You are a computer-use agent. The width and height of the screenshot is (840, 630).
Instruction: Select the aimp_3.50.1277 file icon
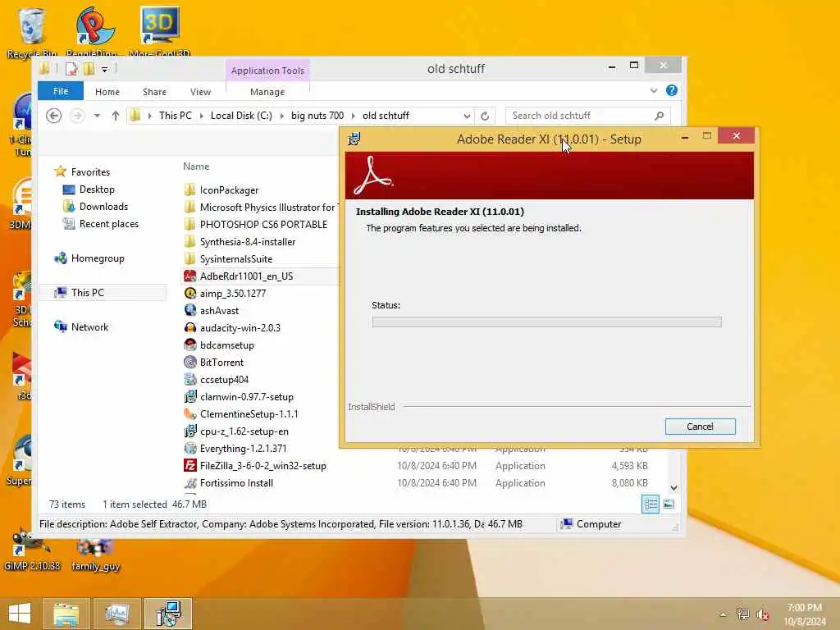(189, 293)
